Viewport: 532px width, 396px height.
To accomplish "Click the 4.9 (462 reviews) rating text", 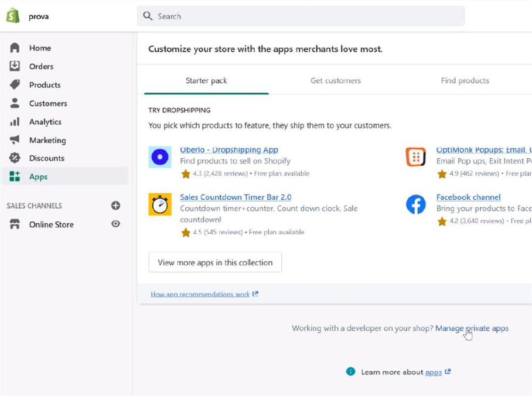I will click(475, 173).
